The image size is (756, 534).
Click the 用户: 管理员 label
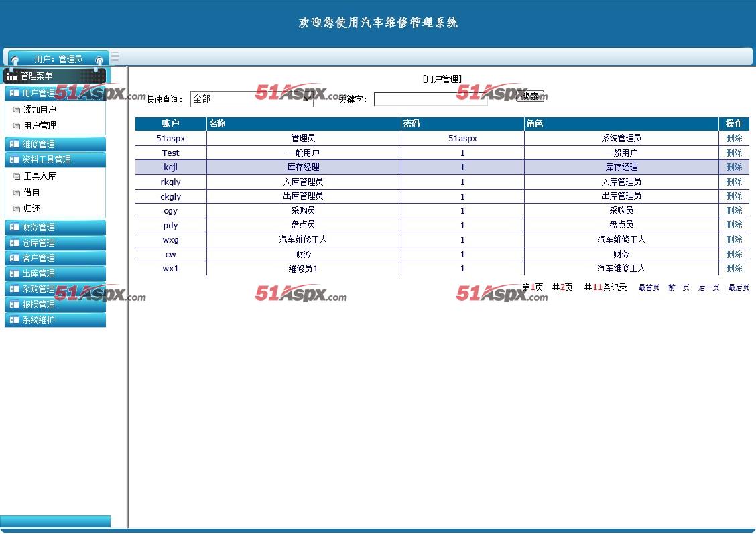pyautogui.click(x=58, y=59)
